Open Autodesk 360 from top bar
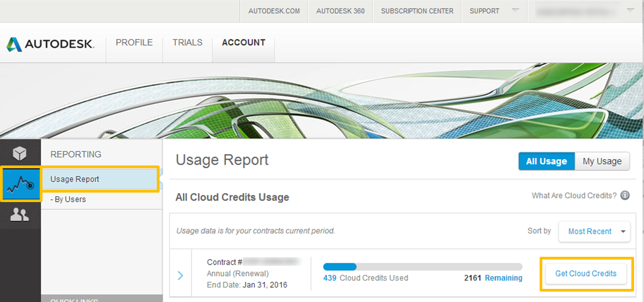Image resolution: width=644 pixels, height=302 pixels. pos(340,11)
